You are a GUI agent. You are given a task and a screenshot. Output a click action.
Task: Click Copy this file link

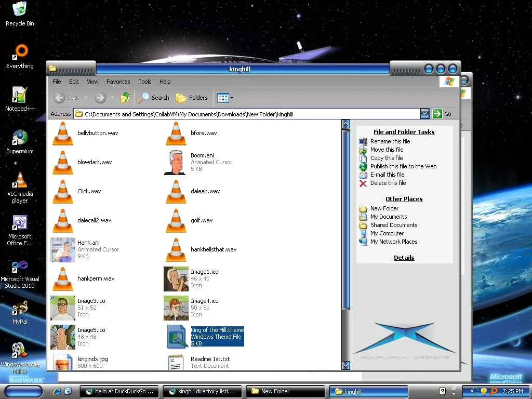(x=387, y=158)
